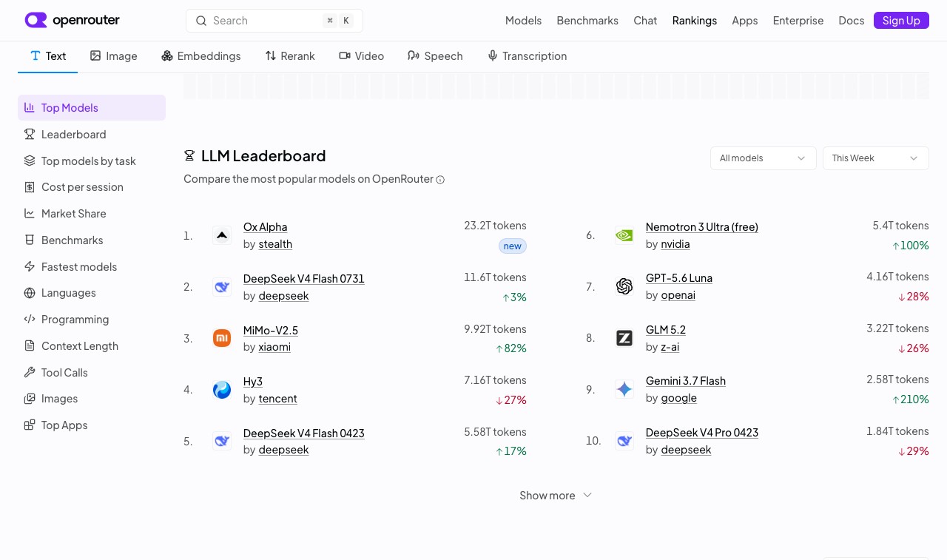The image size is (947, 560).
Task: Click the NVIDIA logo beside Nemotron 3 Ultra
Action: coord(624,235)
